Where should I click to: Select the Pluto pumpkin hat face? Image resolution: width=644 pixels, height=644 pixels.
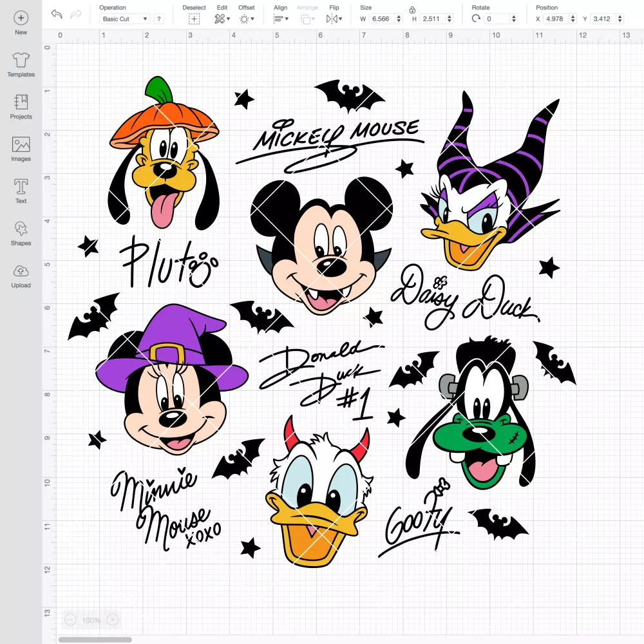[164, 153]
